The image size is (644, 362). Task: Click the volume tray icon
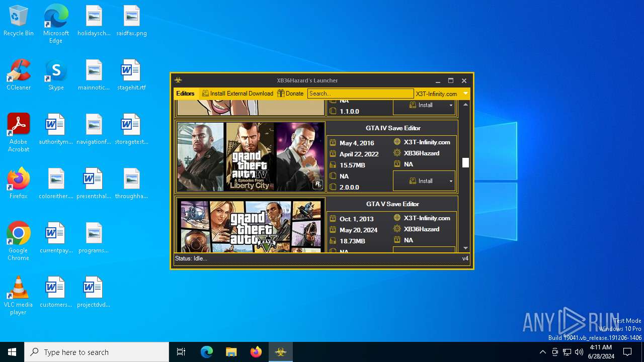[x=579, y=352]
